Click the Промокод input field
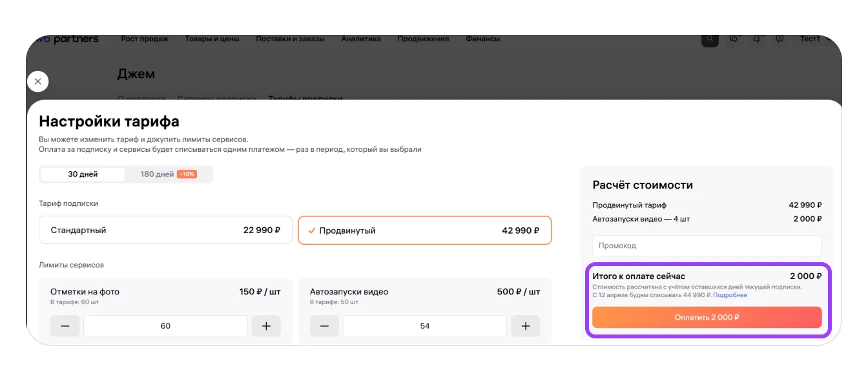Image resolution: width=868 pixels, height=381 pixels. (707, 246)
